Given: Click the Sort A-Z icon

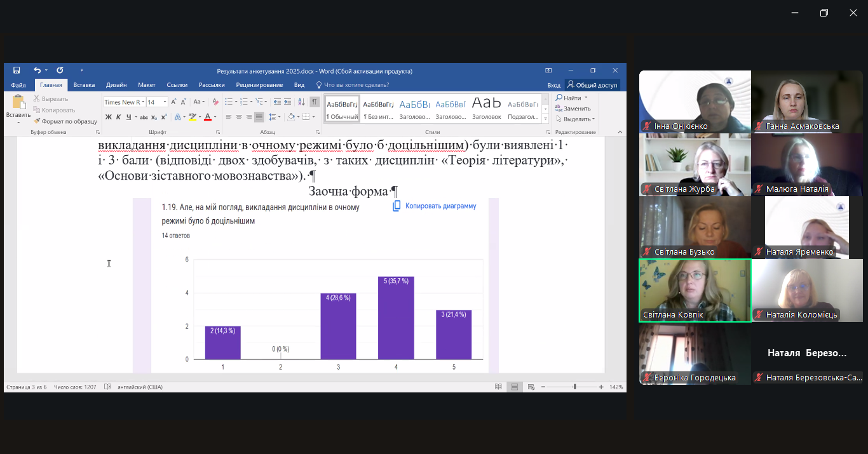Looking at the screenshot, I should coord(302,102).
